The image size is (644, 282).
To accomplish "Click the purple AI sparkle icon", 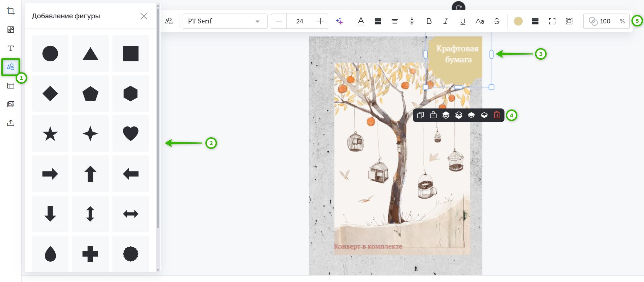I will pyautogui.click(x=339, y=21).
